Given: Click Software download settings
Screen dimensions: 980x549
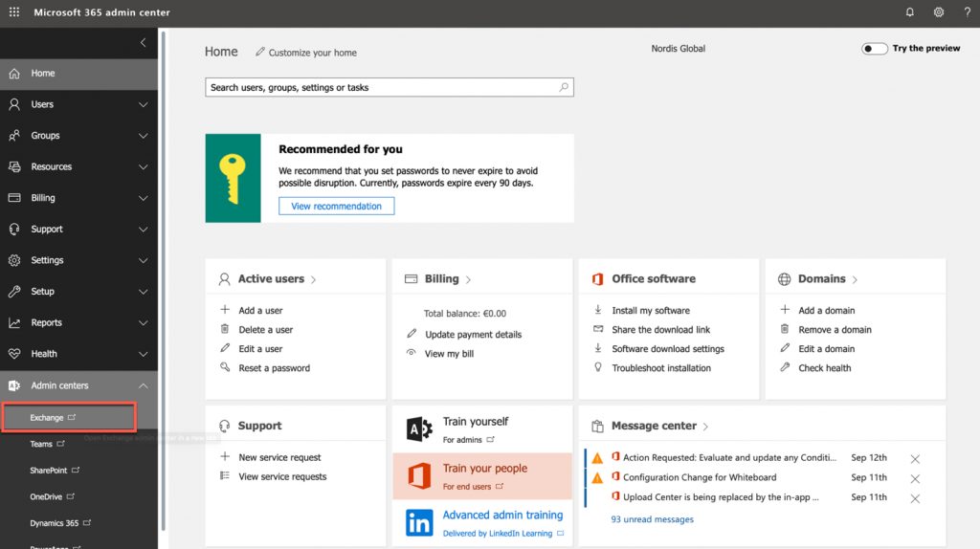Looking at the screenshot, I should [667, 348].
